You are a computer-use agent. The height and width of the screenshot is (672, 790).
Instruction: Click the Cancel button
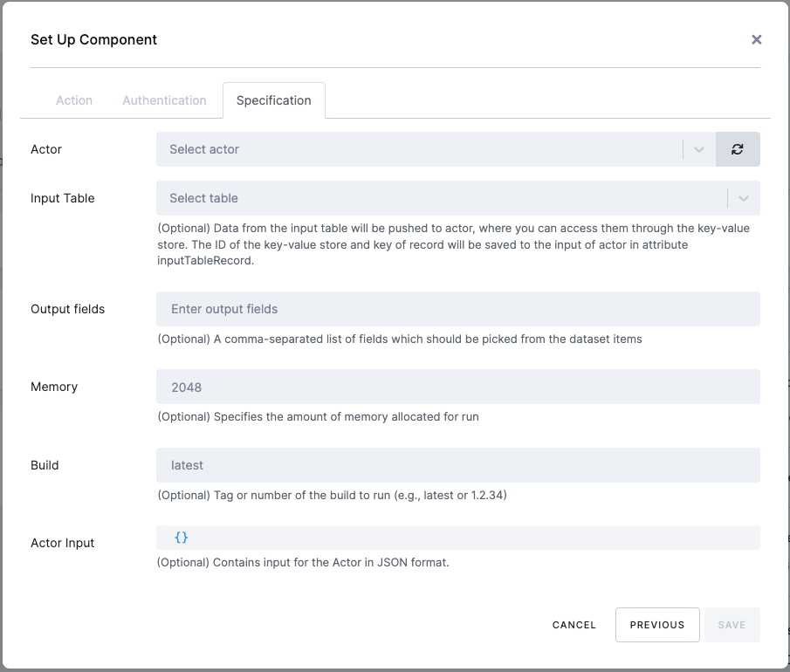click(x=574, y=625)
